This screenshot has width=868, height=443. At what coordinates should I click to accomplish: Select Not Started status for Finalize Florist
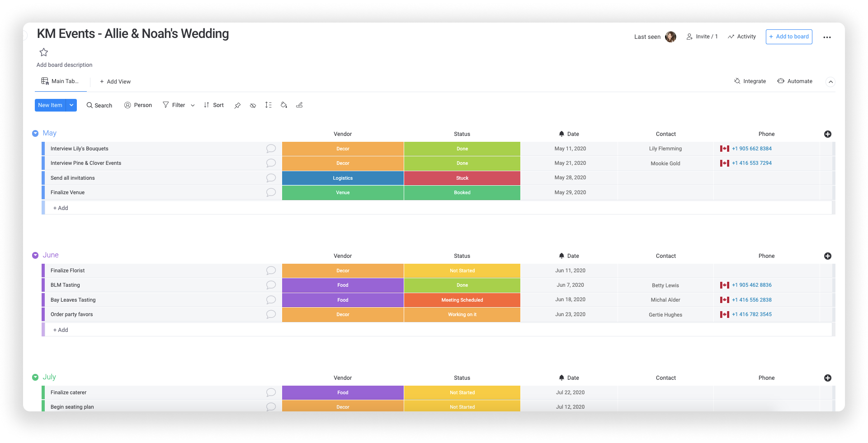(462, 270)
